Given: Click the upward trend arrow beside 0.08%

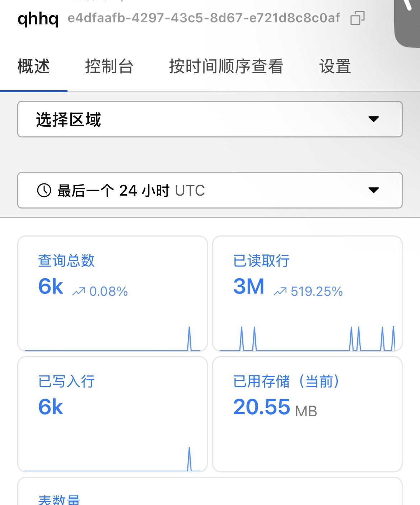Looking at the screenshot, I should coord(80,291).
